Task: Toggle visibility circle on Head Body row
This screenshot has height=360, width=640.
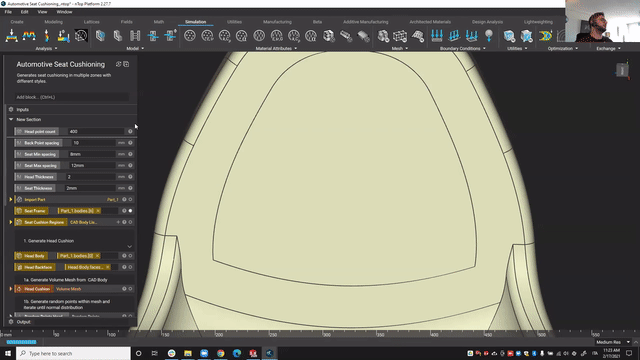Action: click(131, 256)
